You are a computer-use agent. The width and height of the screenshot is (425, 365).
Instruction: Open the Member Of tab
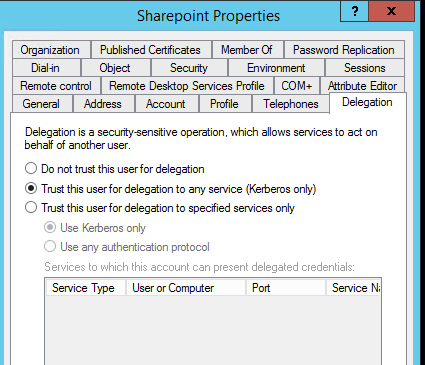click(x=247, y=50)
